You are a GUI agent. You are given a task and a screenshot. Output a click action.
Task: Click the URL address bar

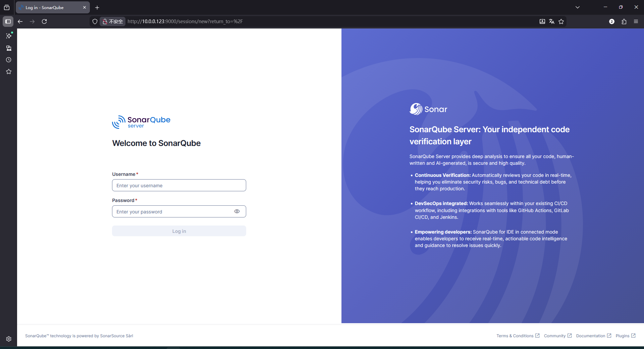[x=329, y=21]
